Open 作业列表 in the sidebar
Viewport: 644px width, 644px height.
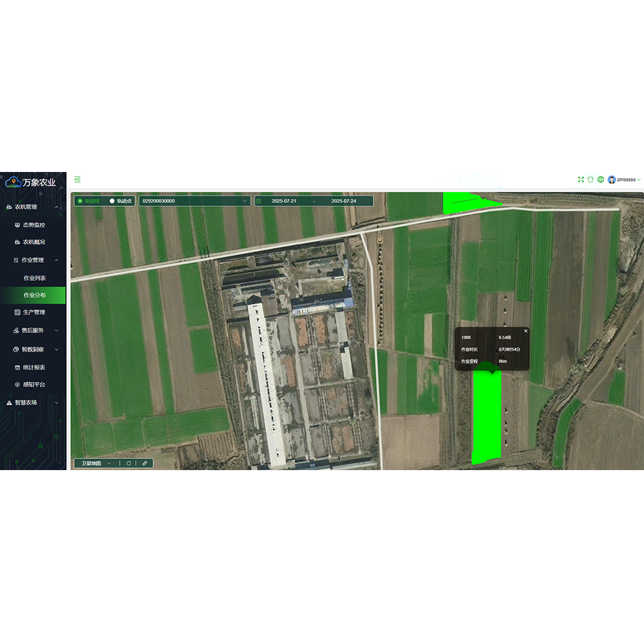click(35, 278)
